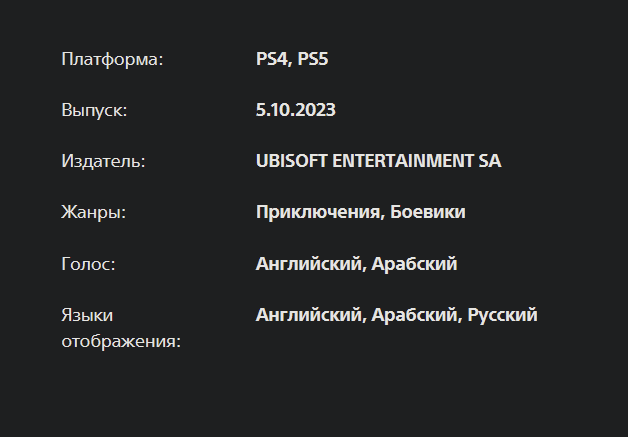This screenshot has width=628, height=437.
Task: Click the "Боевики" genre text
Action: pyautogui.click(x=428, y=212)
